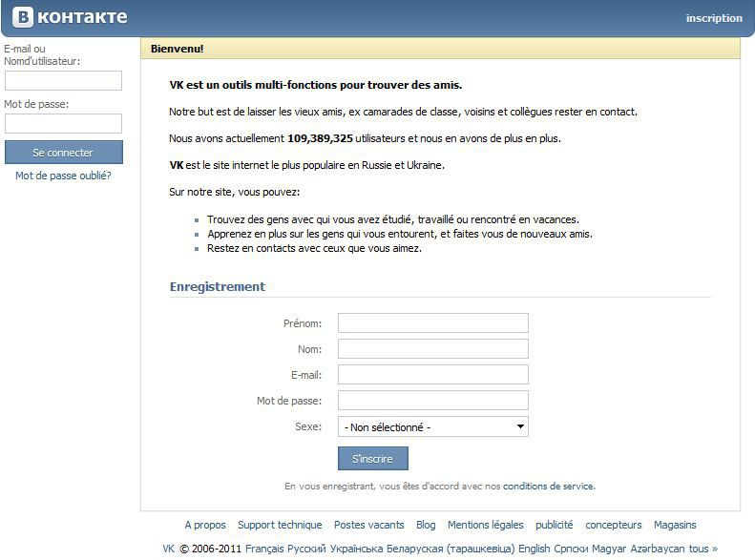The width and height of the screenshot is (755, 560).
Task: Expand the Sexe dropdown
Action: [433, 426]
